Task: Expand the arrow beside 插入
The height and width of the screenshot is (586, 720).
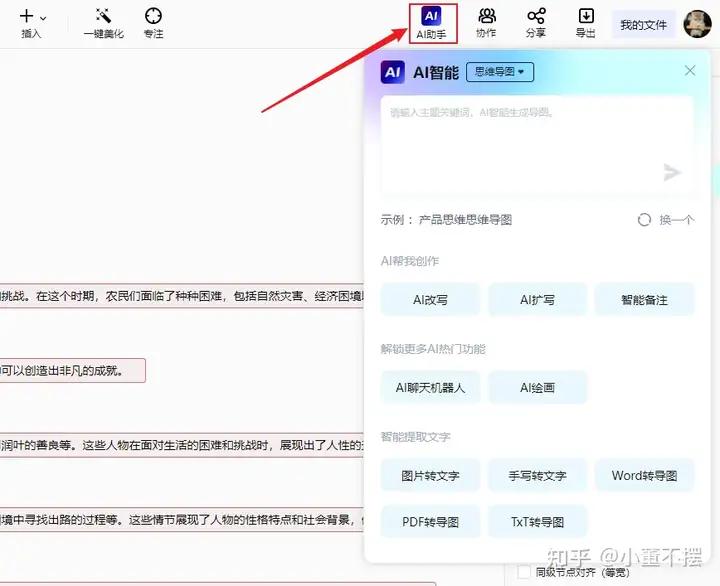Action: (x=43, y=18)
